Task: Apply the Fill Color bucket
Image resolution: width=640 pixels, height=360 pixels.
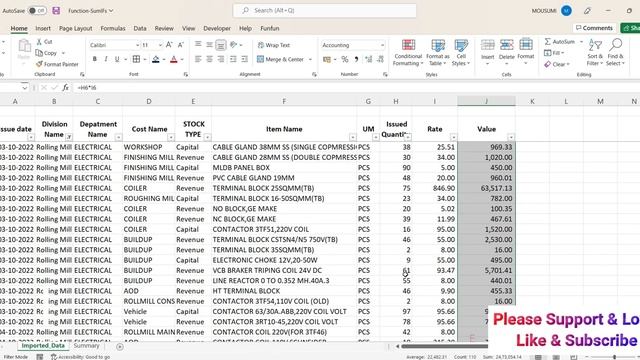Action: (156, 60)
